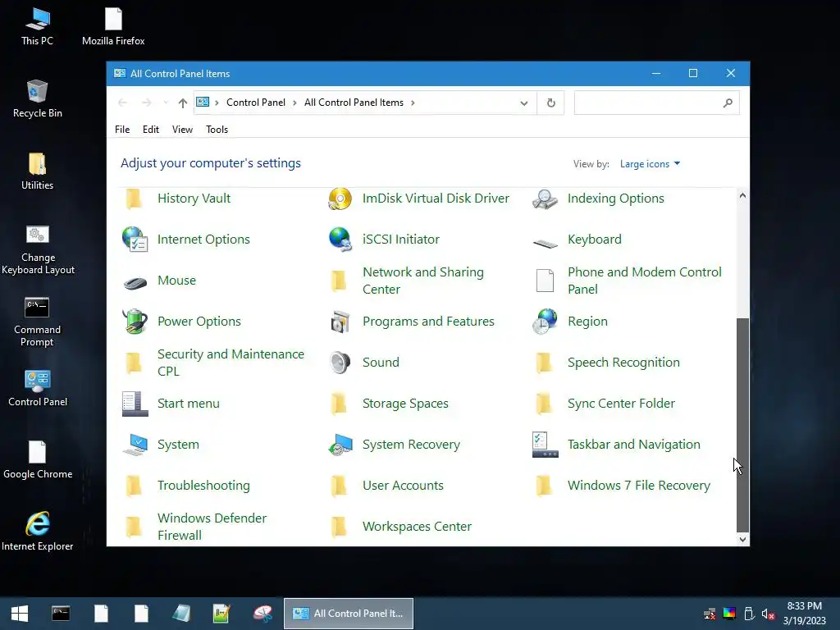Open the User Accounts link
Image resolution: width=840 pixels, height=630 pixels.
pyautogui.click(x=403, y=486)
